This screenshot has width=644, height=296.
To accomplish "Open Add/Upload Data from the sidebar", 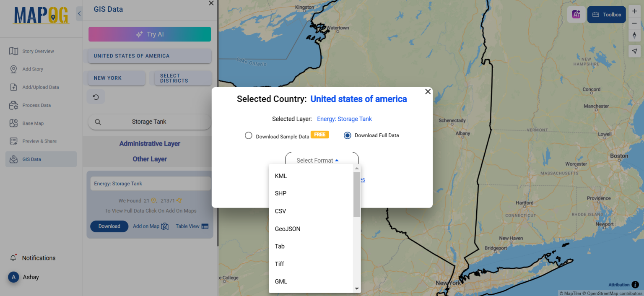I will coord(42,87).
